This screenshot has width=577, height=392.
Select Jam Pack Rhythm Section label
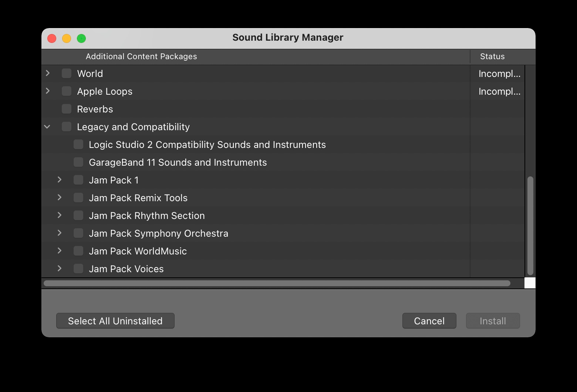point(147,216)
